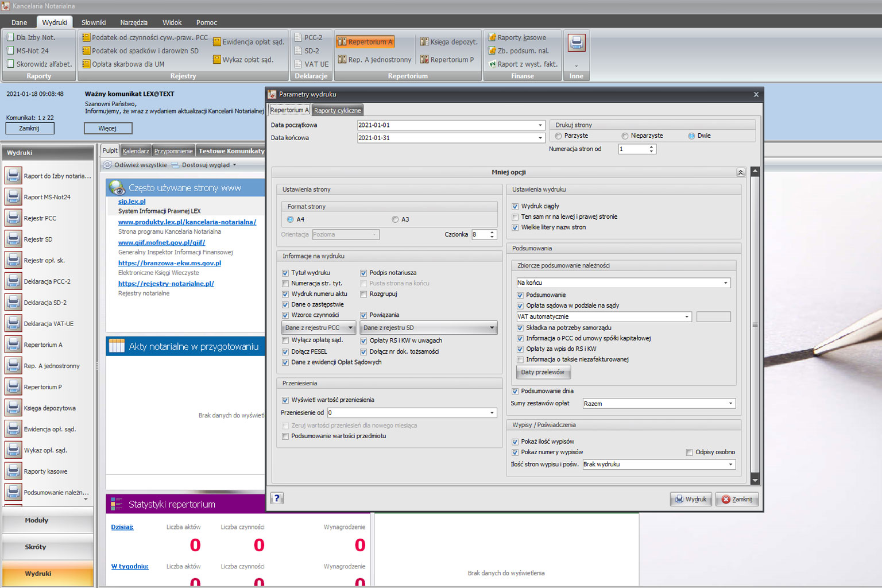Switch to the Raporty cykliczne tab

[x=338, y=110]
